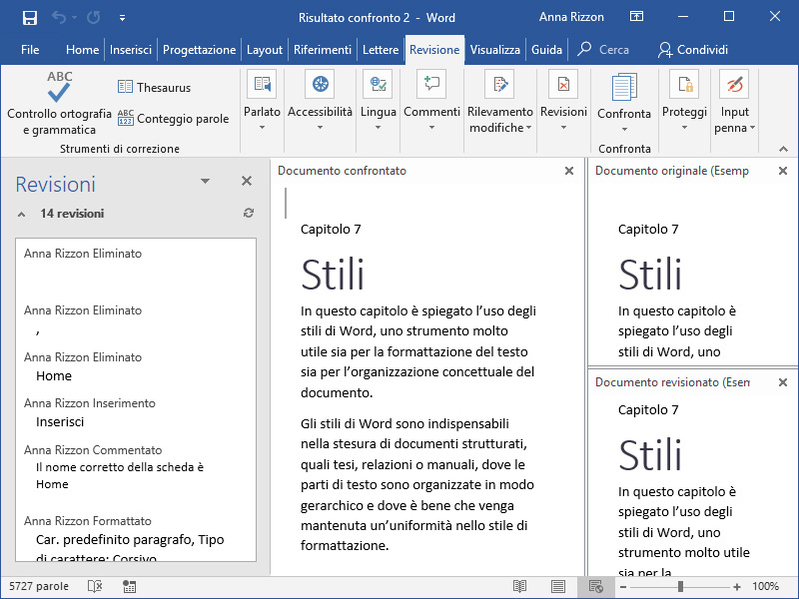Click the Cerca search box
799x599 pixels.
603,49
